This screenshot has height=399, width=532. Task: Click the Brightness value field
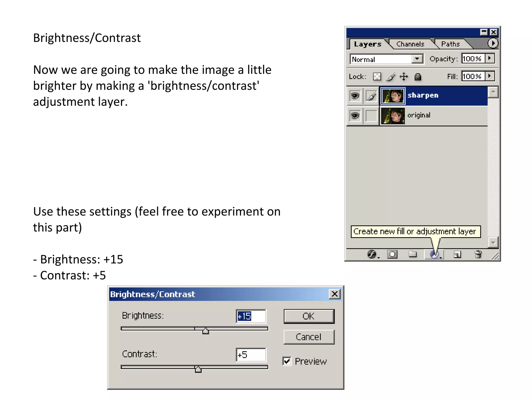(x=251, y=316)
